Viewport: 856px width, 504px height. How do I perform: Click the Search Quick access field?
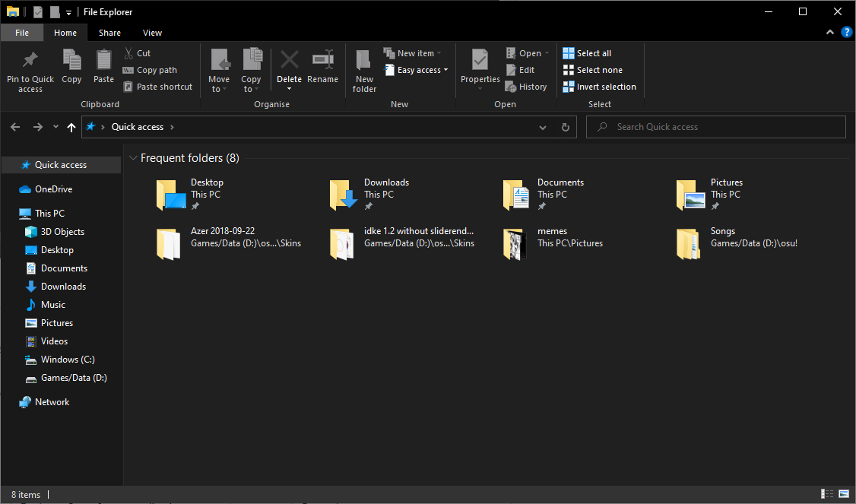point(715,127)
